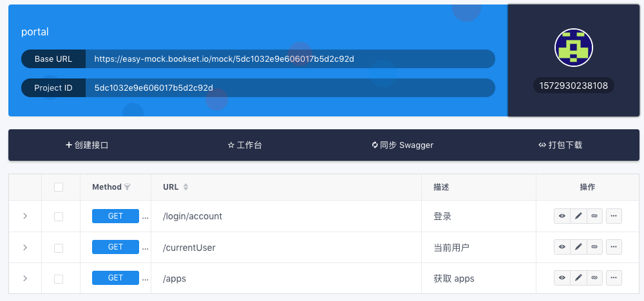644x301 pixels.
Task: Copy link for /currentUser interface
Action: [x=594, y=247]
